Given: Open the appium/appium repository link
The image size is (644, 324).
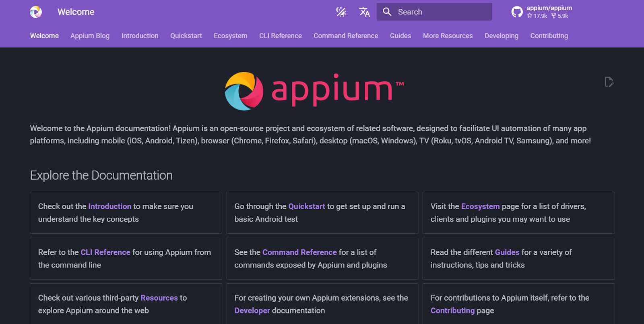Looking at the screenshot, I should point(549,8).
